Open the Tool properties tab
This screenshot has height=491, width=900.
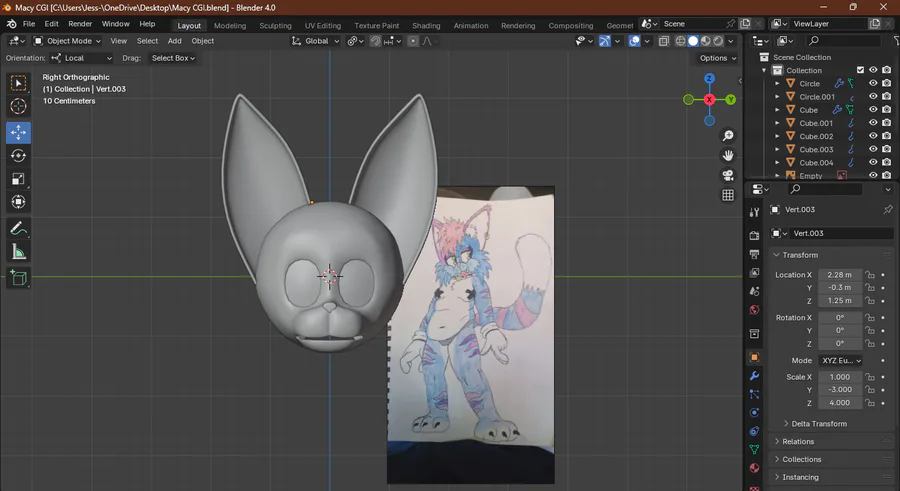tap(754, 212)
